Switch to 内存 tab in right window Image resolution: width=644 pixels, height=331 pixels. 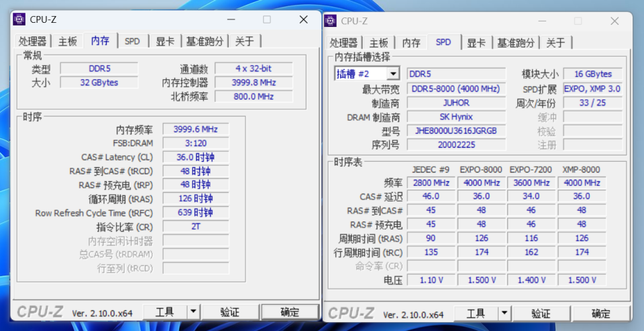(411, 42)
